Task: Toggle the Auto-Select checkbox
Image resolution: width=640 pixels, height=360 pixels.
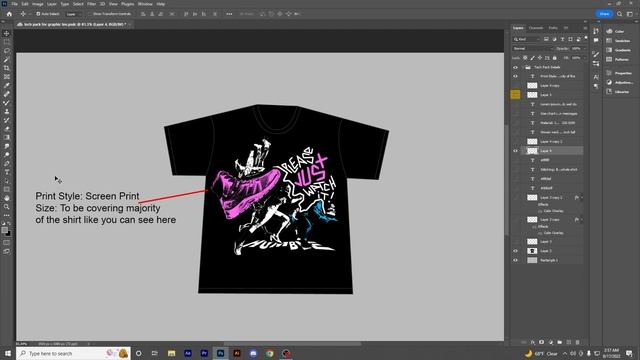Action: click(x=38, y=14)
